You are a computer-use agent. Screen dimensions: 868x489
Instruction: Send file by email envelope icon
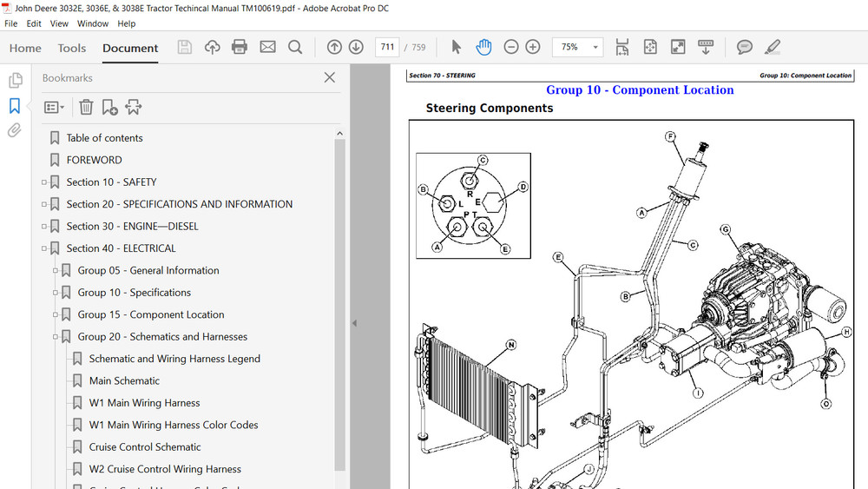(x=267, y=47)
